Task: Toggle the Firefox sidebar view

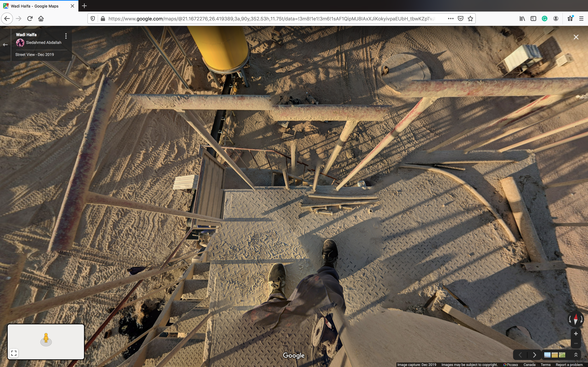Action: 533,19
